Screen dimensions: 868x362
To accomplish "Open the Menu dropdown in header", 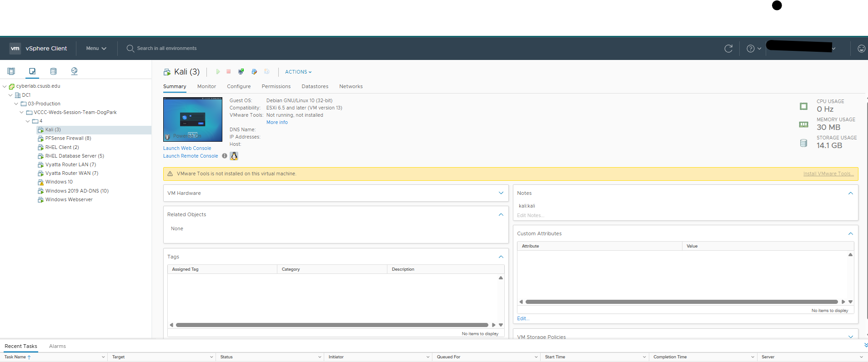I will [96, 49].
